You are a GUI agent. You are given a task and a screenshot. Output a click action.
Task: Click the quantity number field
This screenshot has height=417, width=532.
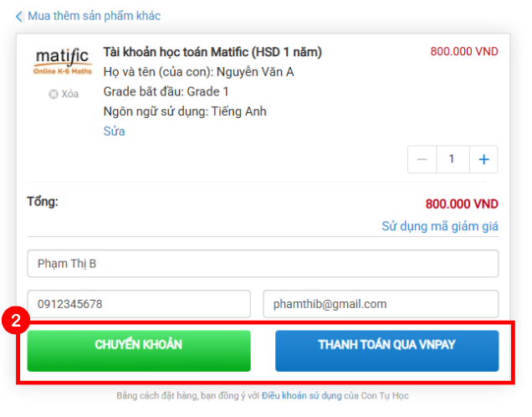point(453,159)
